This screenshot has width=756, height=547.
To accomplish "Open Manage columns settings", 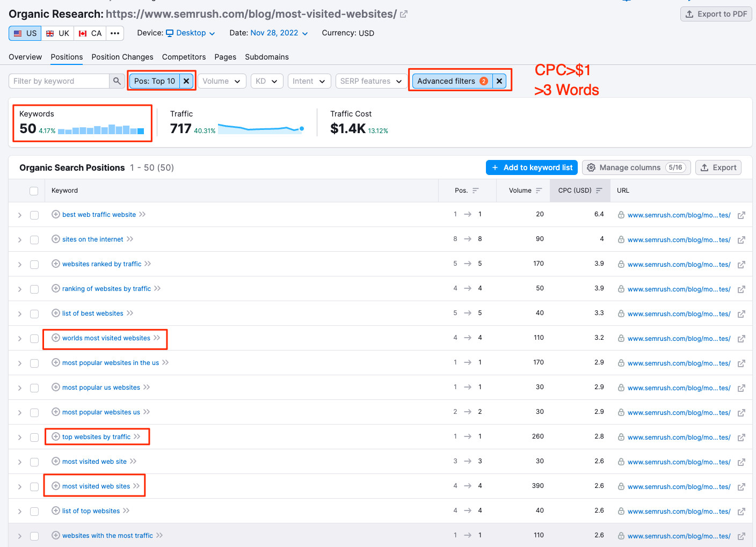I will pos(636,167).
